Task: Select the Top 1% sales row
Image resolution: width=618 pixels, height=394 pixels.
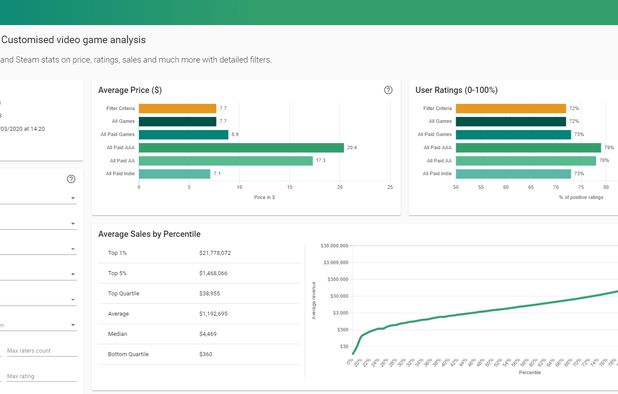Action: pyautogui.click(x=199, y=253)
